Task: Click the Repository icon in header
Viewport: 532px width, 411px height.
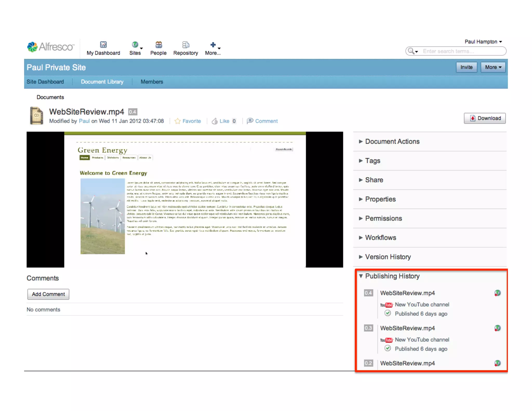Action: pyautogui.click(x=185, y=45)
